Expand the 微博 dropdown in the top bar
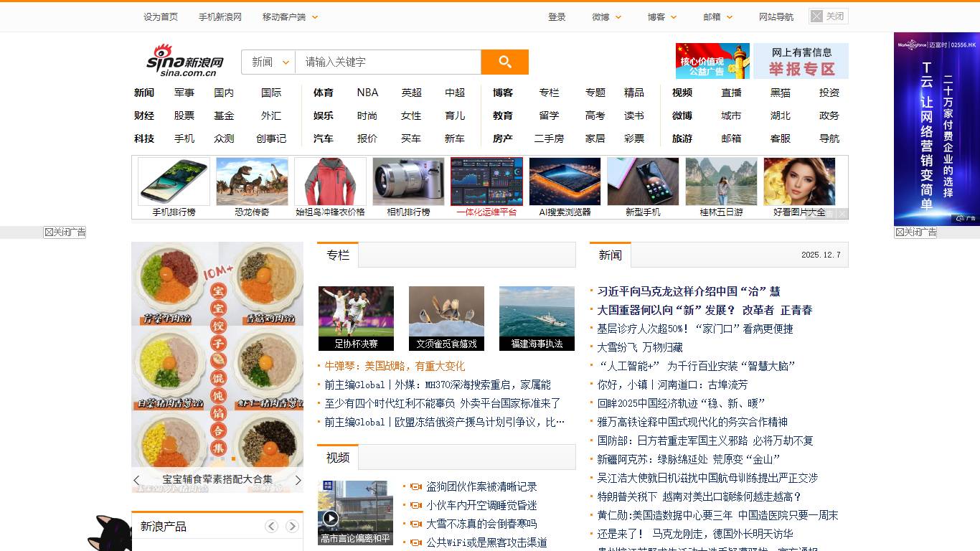 606,17
